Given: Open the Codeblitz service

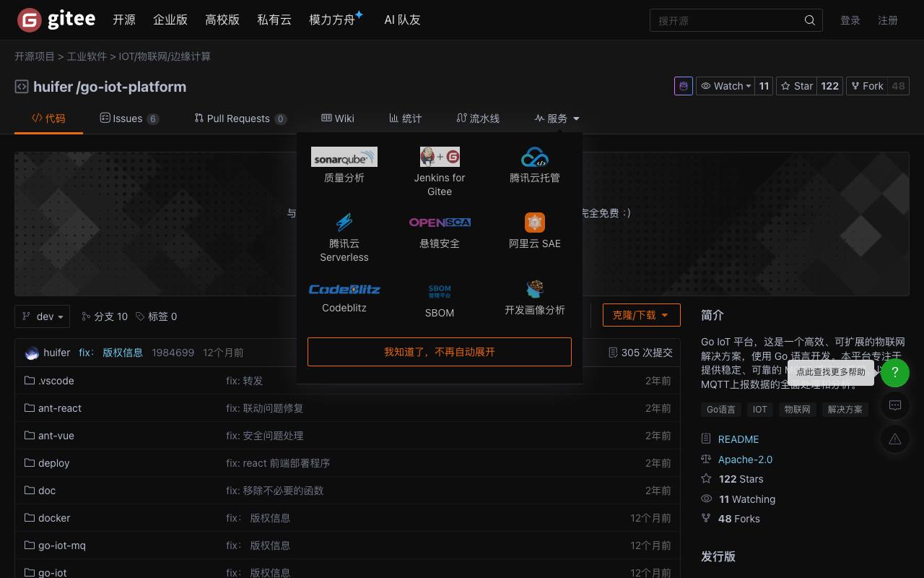Looking at the screenshot, I should [344, 297].
